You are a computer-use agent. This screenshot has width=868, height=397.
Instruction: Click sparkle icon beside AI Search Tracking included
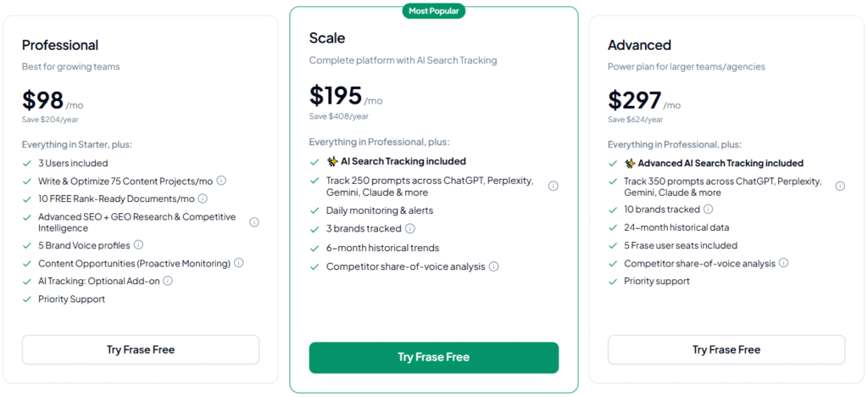tap(332, 161)
